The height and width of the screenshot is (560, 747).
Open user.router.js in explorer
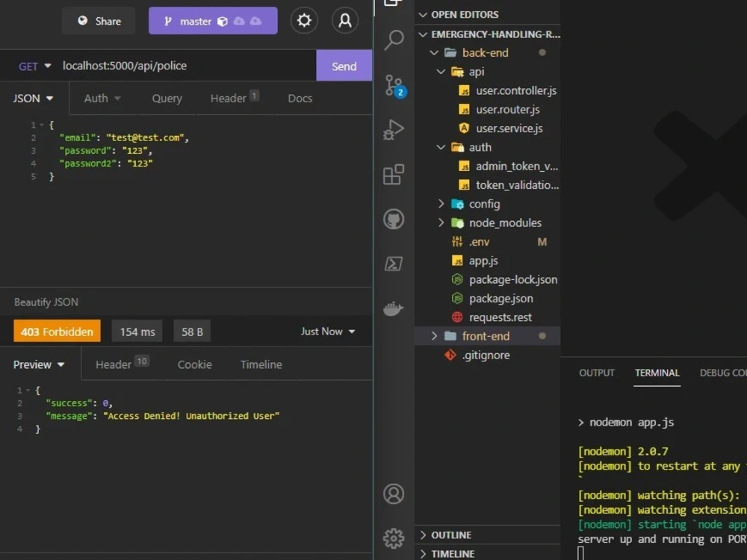coord(508,110)
